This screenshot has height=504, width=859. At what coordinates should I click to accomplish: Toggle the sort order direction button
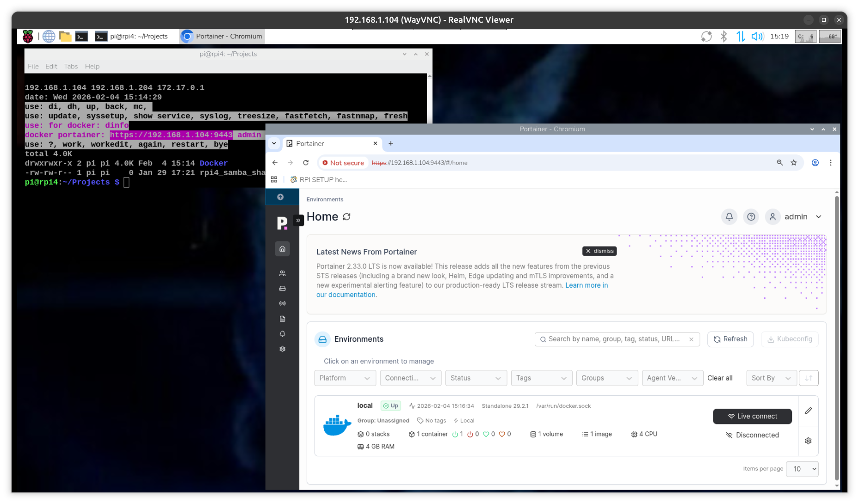[809, 378]
